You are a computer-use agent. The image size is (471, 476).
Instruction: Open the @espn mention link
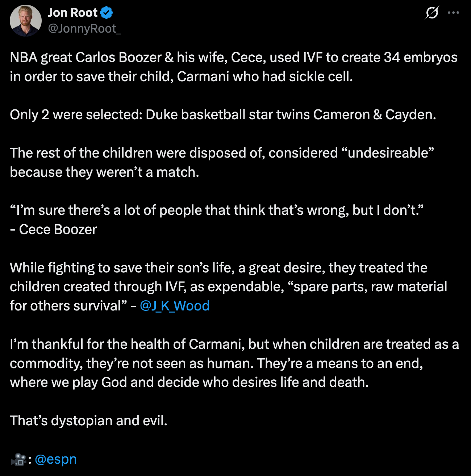coord(56,459)
